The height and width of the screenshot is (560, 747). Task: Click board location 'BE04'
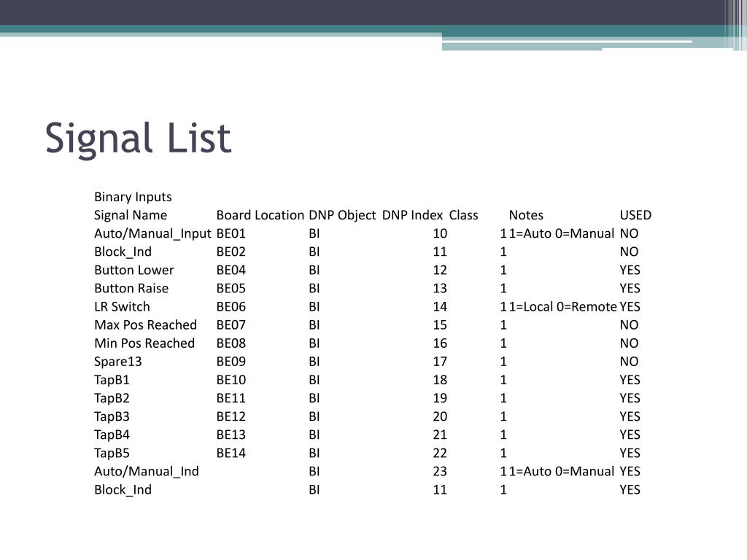[231, 270]
